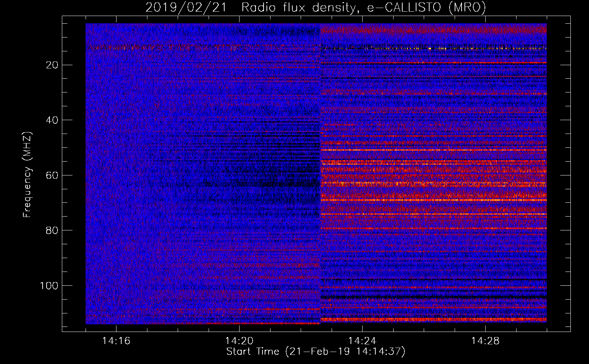Screen dimensions: 589x364
Task: Click the 'Start Time (21-Feb-19 14:14:37)' label
Action: tap(316, 352)
